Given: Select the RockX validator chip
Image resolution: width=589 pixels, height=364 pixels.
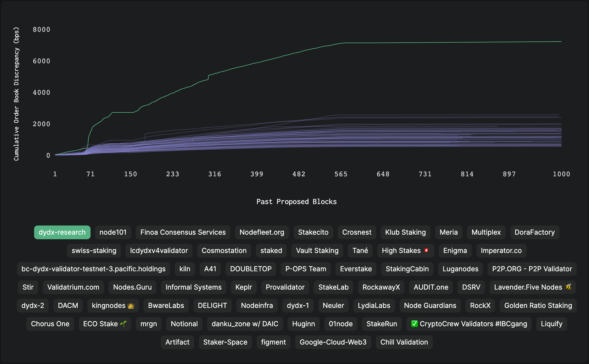Looking at the screenshot, I should [x=480, y=305].
